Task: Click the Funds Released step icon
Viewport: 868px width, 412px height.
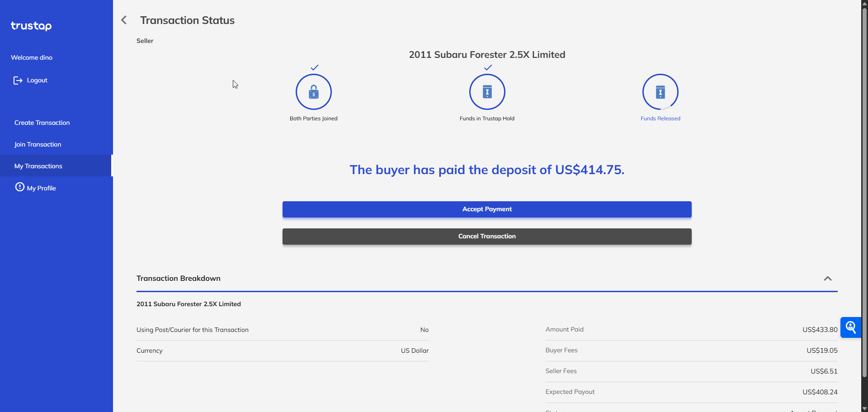Action: (x=660, y=92)
